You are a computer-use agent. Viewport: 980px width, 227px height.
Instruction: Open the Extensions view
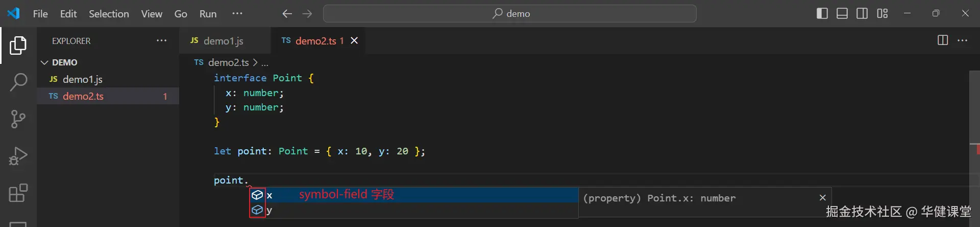[x=18, y=193]
